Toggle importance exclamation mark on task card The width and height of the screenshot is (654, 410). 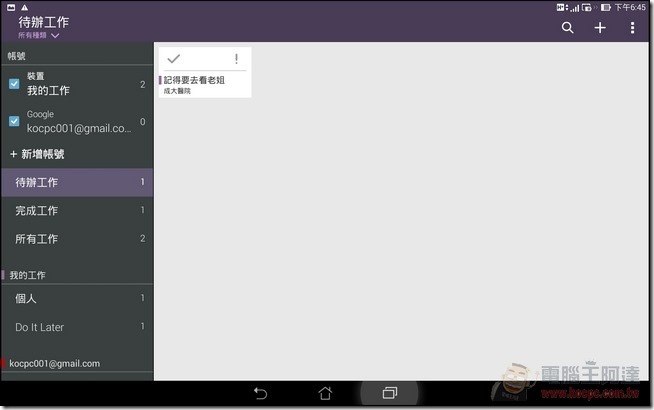(x=236, y=59)
